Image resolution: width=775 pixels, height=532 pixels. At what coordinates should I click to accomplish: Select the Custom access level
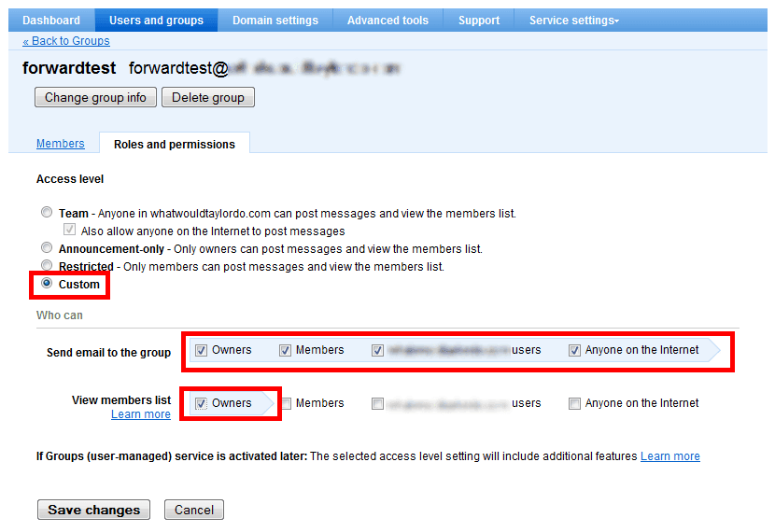pos(47,284)
